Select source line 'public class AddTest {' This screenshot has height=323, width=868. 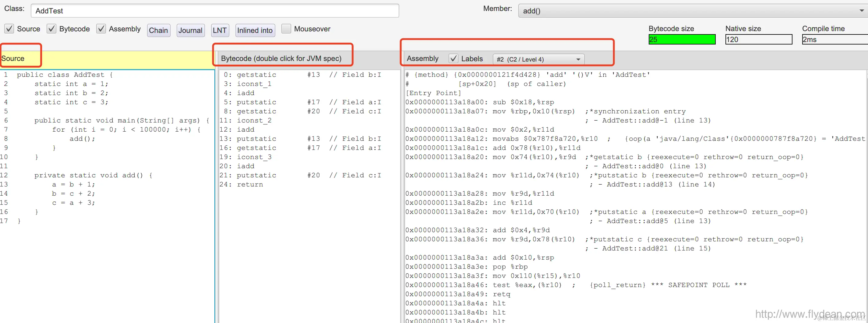point(65,75)
